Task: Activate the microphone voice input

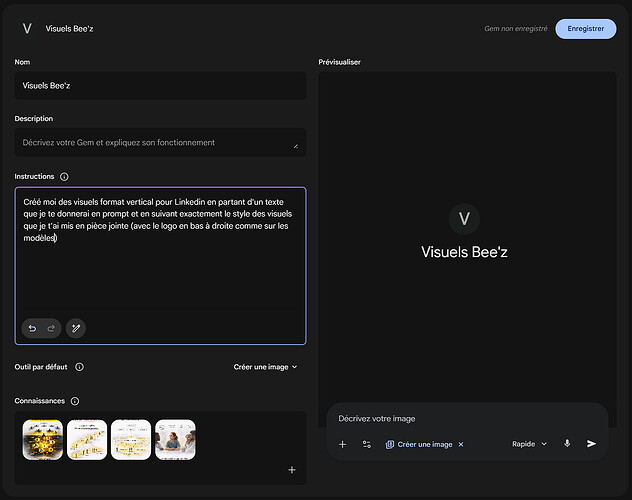Action: click(x=567, y=444)
